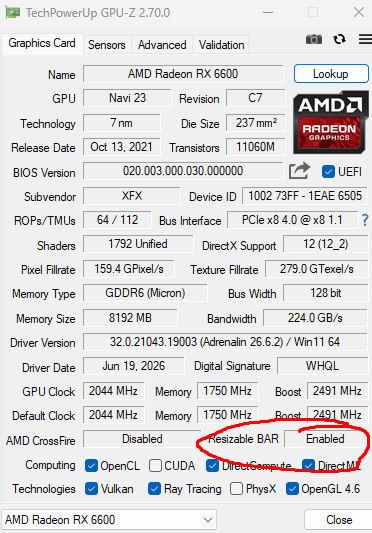Viewport: 372px width, 533px height.
Task: Click the Bus Interface question mark
Action: (x=365, y=220)
